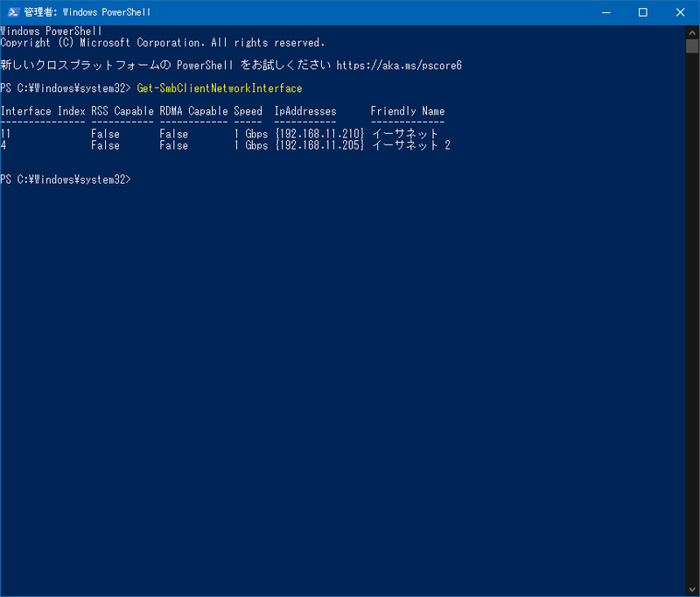Close the Windows PowerShell window
Screen dimensions: 700x597
[x=682, y=12]
